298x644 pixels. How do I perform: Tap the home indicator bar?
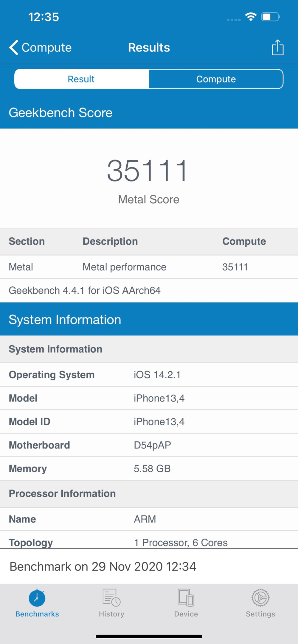[x=149, y=636]
